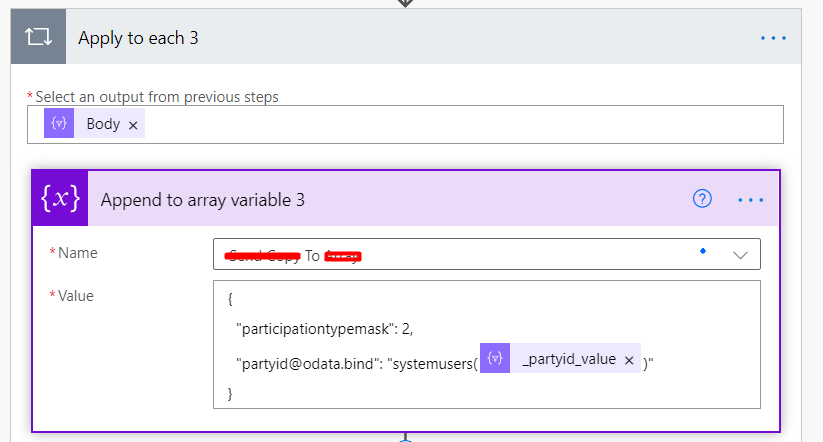823x442 pixels.
Task: Remove the Body token with its x
Action: [x=133, y=125]
